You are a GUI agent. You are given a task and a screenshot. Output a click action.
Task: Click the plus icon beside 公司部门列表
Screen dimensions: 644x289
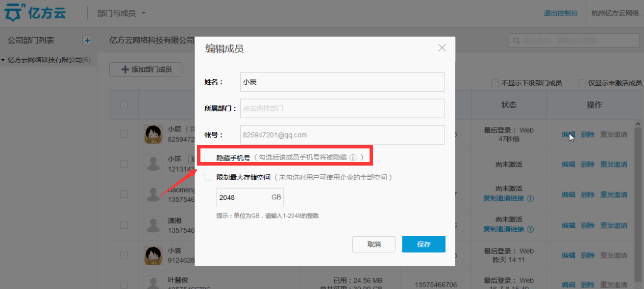click(x=87, y=41)
